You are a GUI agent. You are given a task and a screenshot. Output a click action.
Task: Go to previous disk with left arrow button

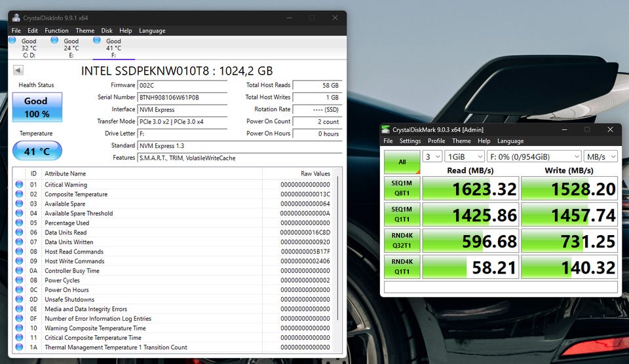click(x=18, y=70)
